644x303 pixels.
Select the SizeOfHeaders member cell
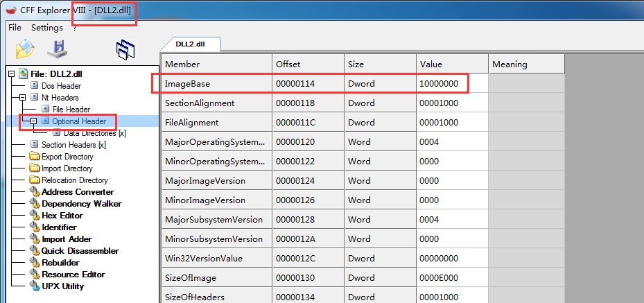(216, 295)
